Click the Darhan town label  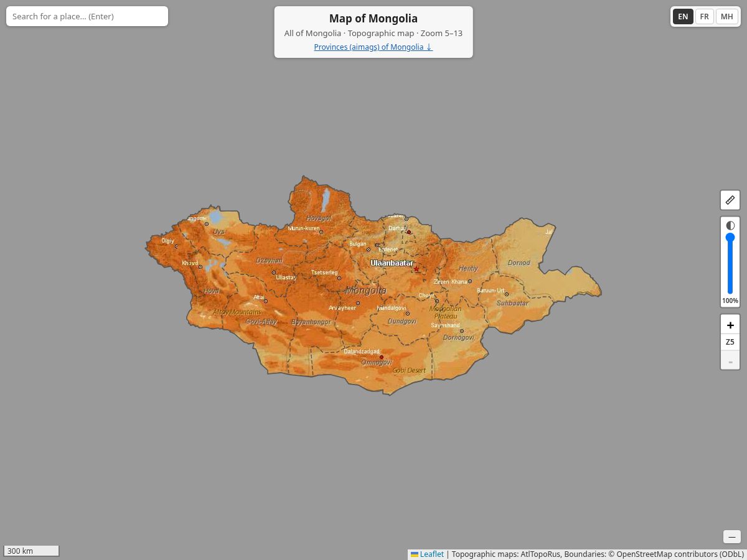click(397, 228)
